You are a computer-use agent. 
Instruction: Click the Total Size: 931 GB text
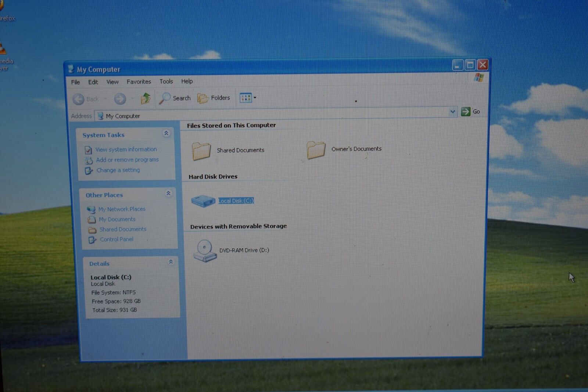pyautogui.click(x=114, y=310)
